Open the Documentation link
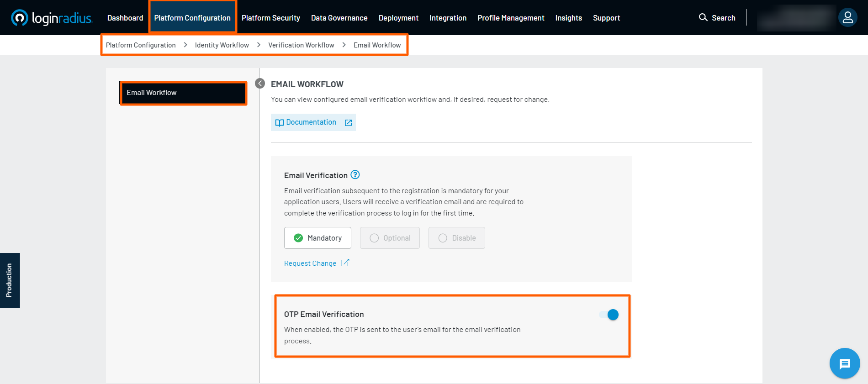This screenshot has height=384, width=868. (313, 122)
